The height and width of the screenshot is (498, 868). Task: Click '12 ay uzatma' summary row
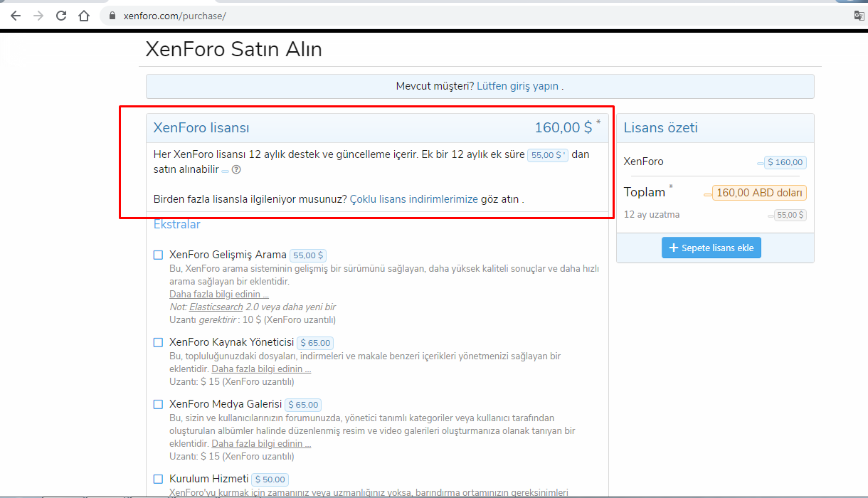[715, 214]
